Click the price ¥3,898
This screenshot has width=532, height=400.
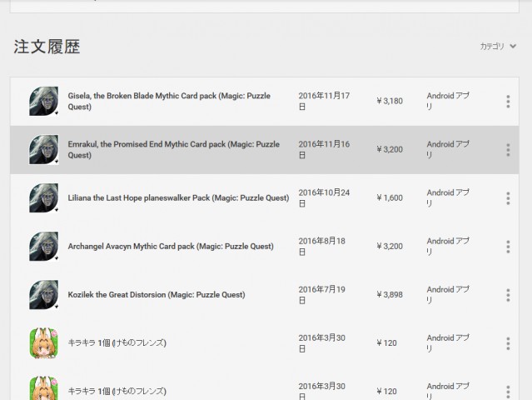pos(390,295)
